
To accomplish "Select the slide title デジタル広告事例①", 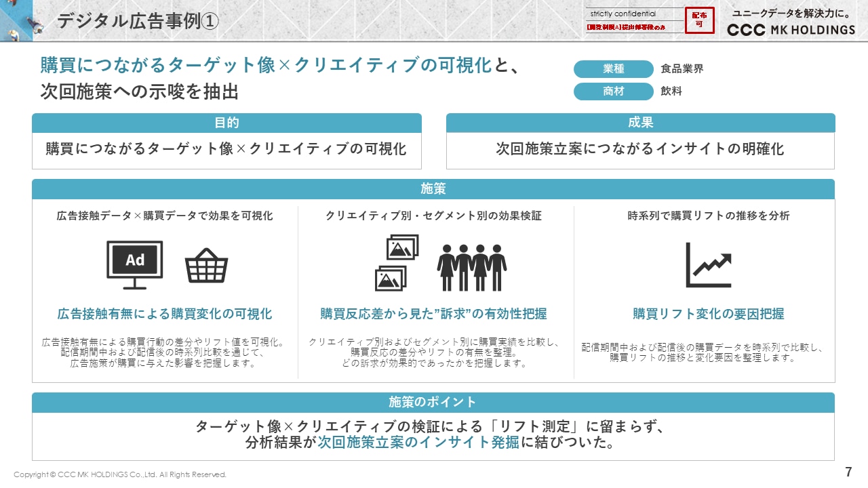I will tap(138, 22).
